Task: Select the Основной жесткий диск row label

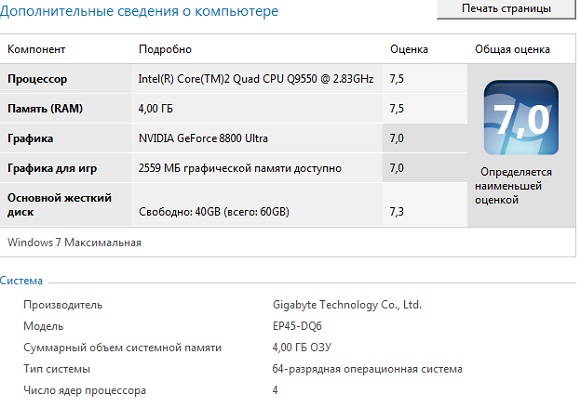Action: [x=60, y=205]
